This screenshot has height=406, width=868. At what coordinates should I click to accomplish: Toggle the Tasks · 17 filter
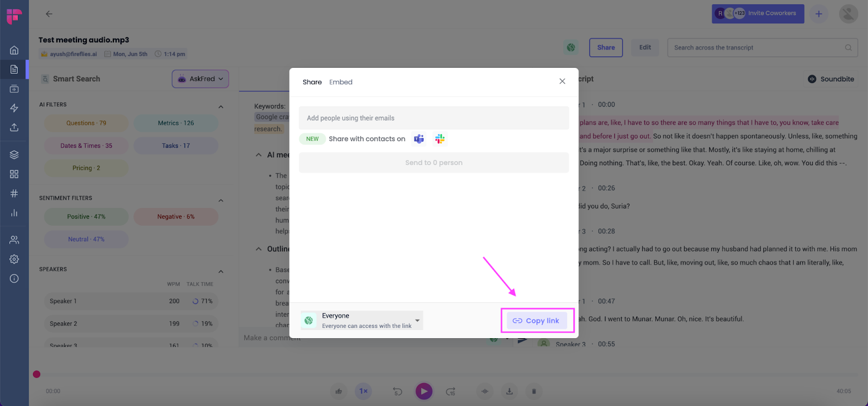pos(176,145)
